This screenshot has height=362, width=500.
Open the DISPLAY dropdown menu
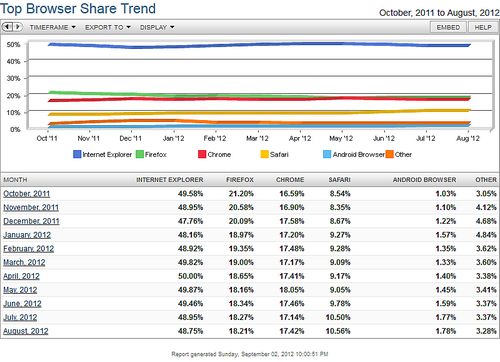click(x=157, y=27)
